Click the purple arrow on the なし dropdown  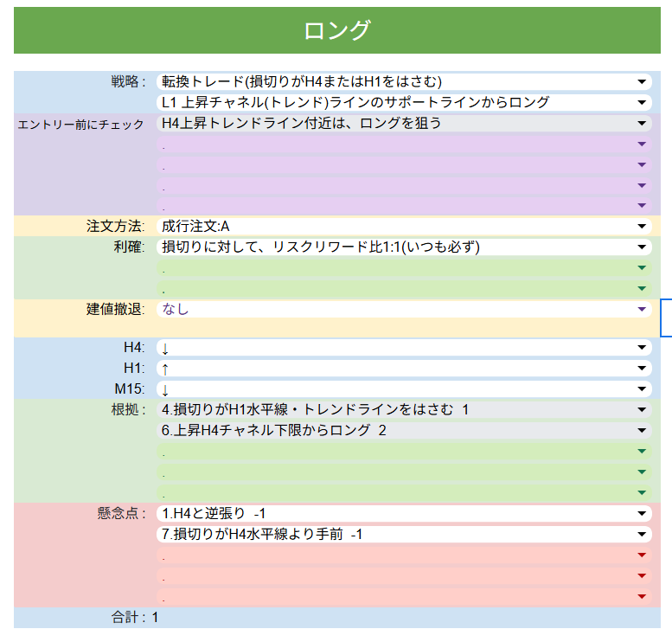(x=642, y=309)
